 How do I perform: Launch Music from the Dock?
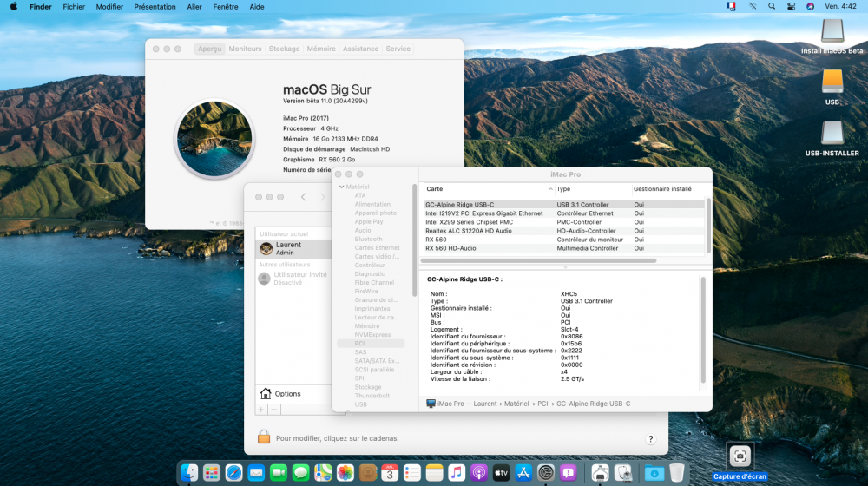(457, 473)
